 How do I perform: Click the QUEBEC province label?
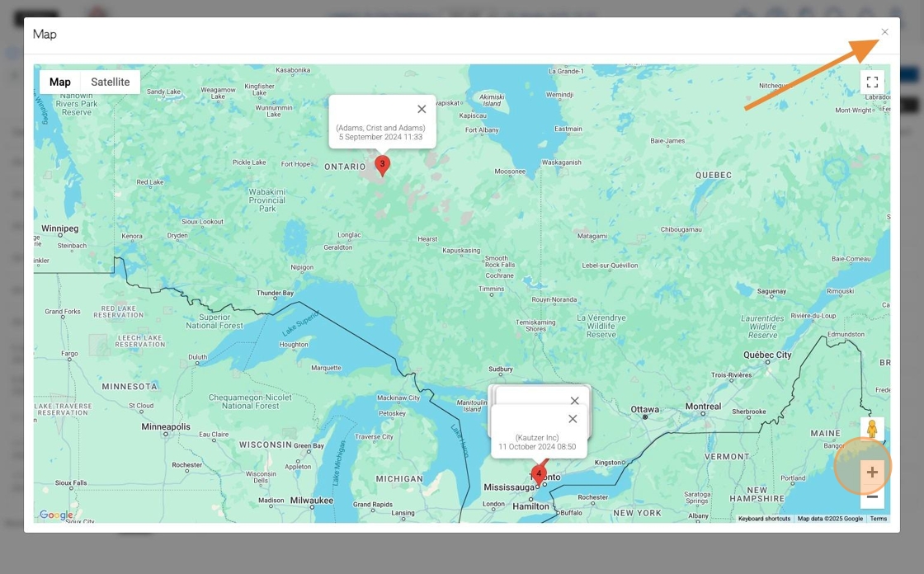click(x=714, y=175)
